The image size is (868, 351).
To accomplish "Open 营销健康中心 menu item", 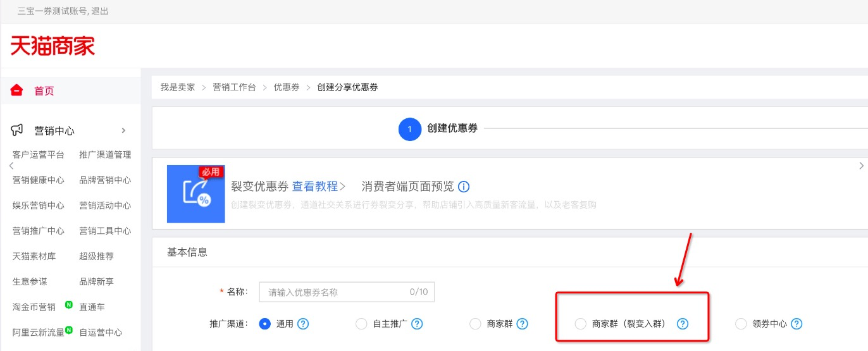I will [39, 180].
